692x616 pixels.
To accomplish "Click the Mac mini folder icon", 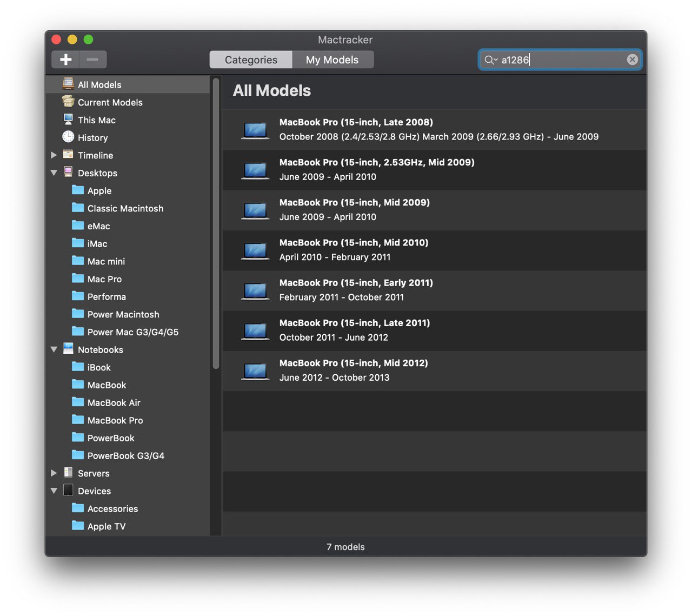I will pyautogui.click(x=78, y=261).
